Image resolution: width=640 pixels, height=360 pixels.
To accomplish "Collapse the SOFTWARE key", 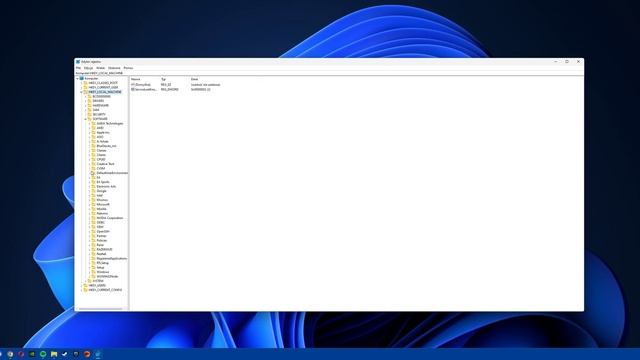I will 85,119.
